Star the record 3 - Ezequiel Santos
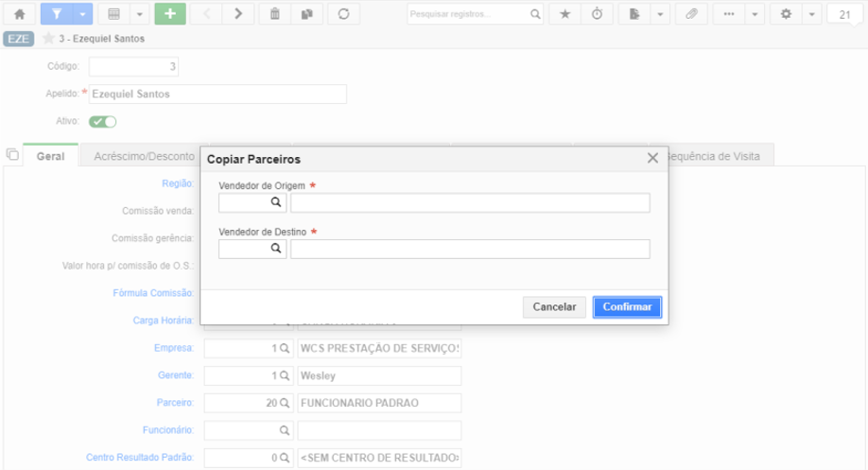 pos(48,38)
